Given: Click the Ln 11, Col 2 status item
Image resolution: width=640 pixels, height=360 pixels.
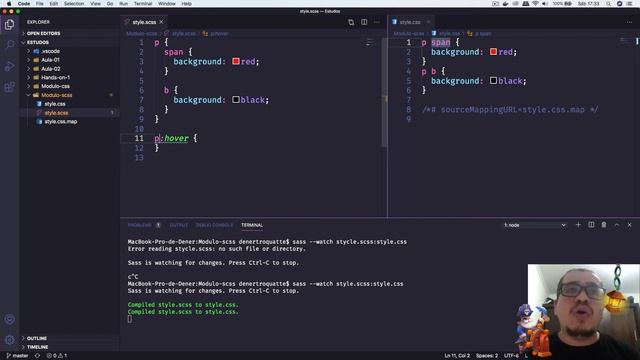Looking at the screenshot, I should tap(457, 356).
